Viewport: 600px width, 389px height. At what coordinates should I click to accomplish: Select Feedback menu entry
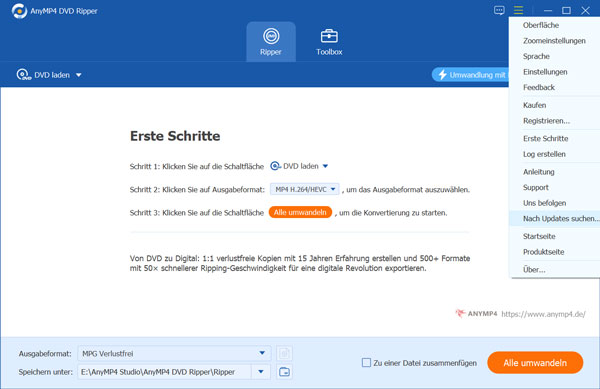pos(539,88)
